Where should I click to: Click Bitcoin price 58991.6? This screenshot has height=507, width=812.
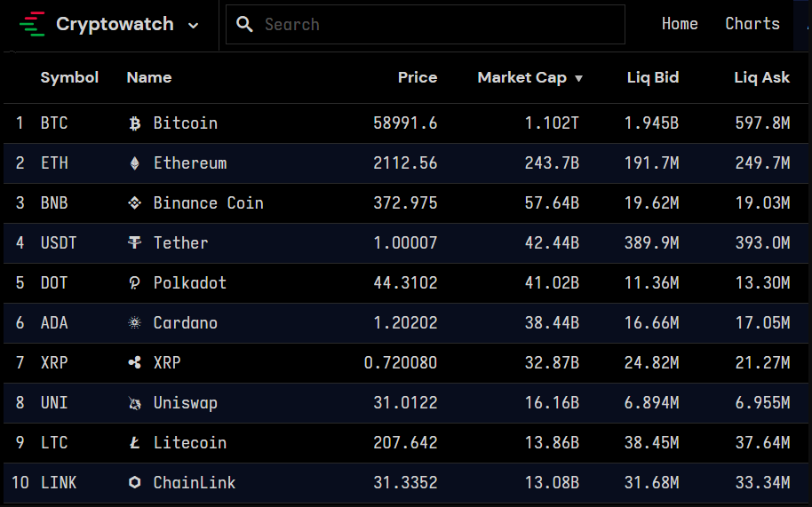405,123
